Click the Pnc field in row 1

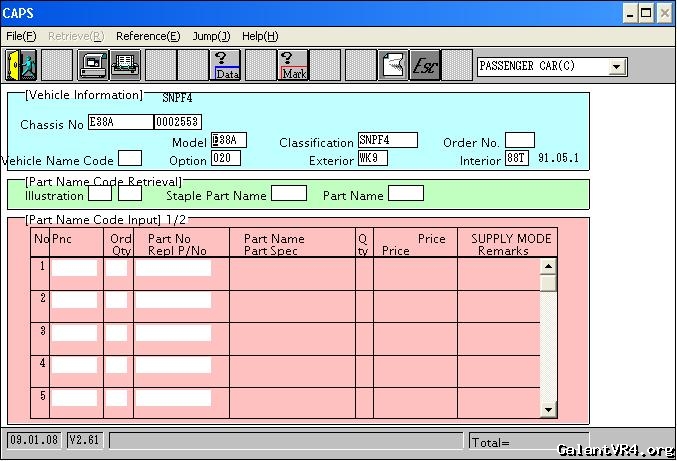(75, 268)
